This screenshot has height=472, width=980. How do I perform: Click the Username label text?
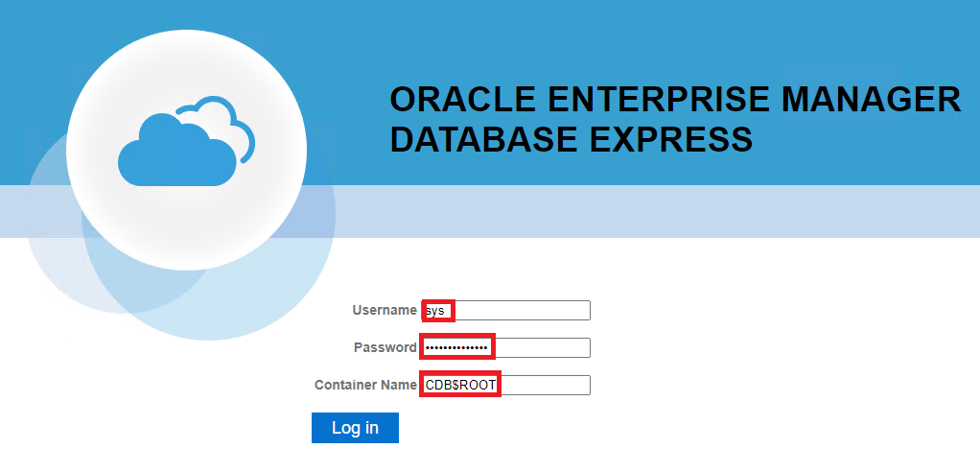[x=385, y=310]
